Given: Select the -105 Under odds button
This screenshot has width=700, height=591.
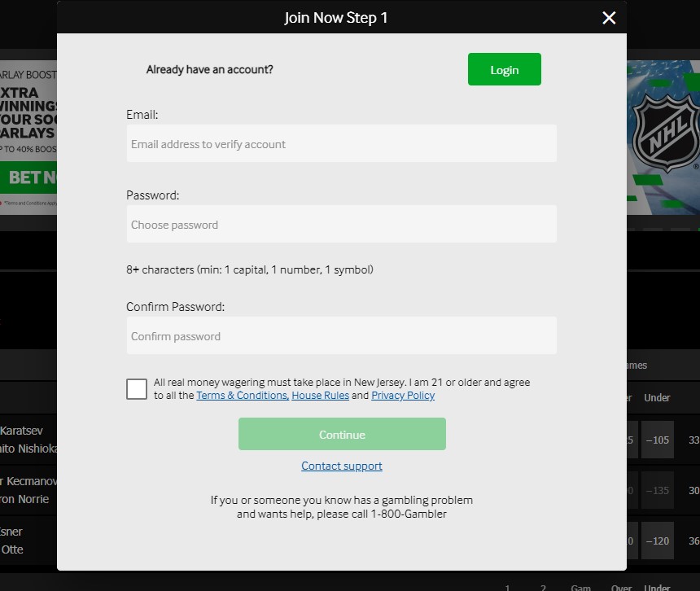Looking at the screenshot, I should (657, 440).
